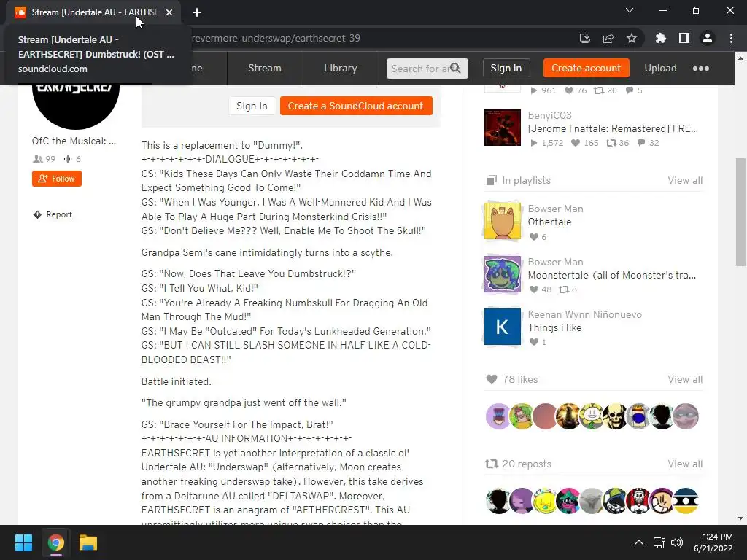
Task: Click the play count icon on Jerome Fnaftale track
Action: tap(533, 143)
